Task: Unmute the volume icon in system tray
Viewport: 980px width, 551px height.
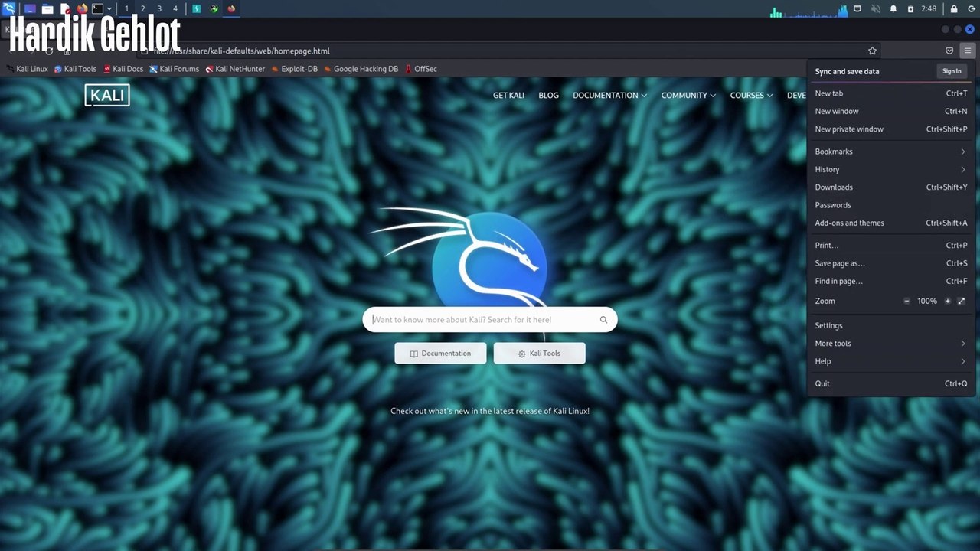Action: pos(875,9)
